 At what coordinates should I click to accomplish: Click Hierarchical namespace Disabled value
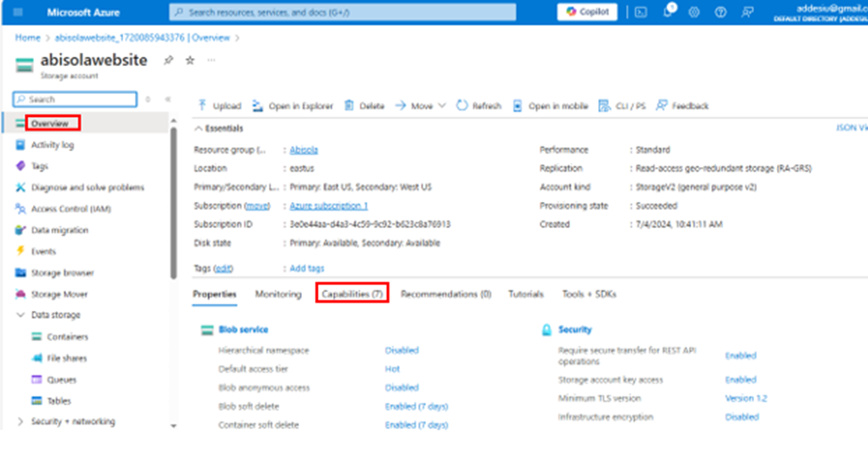click(x=402, y=350)
